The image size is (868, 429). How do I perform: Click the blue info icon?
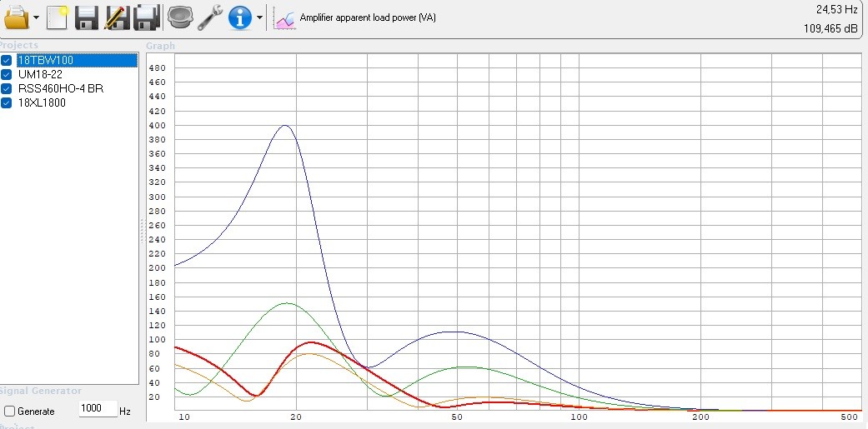coord(240,17)
